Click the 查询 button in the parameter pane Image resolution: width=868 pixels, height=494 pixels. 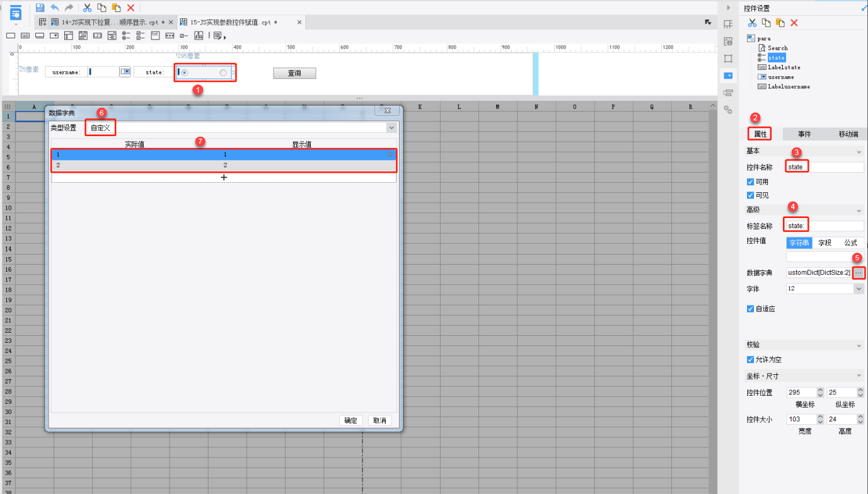click(294, 73)
